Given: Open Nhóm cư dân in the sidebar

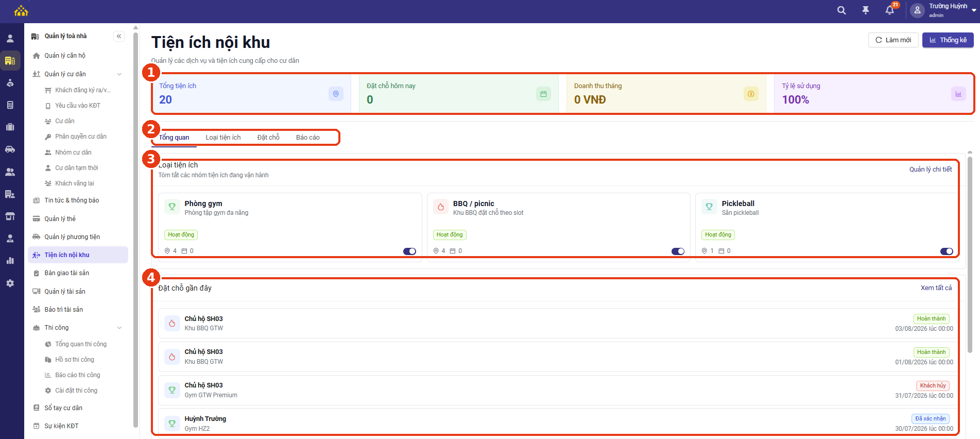Looking at the screenshot, I should coord(78,153).
